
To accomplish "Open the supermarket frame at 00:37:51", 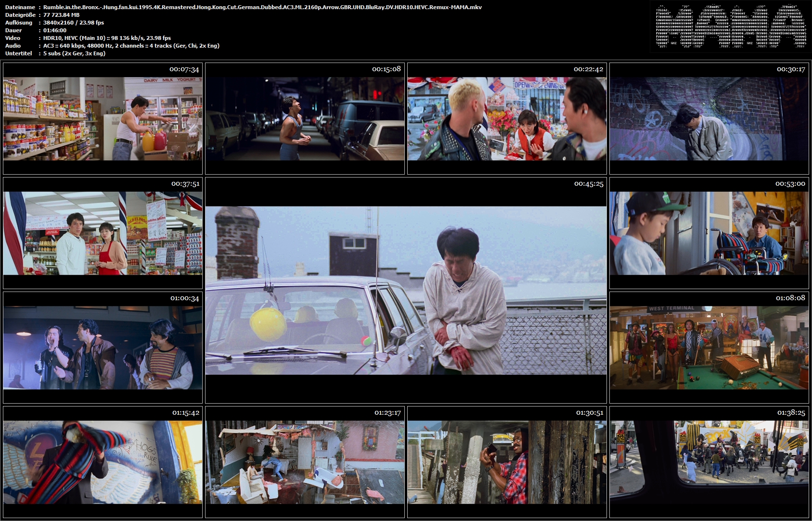I will pos(103,233).
